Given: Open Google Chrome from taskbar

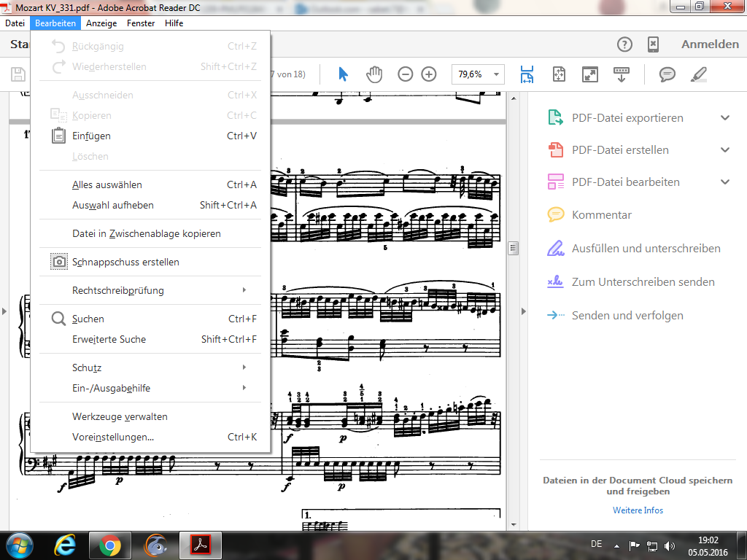Looking at the screenshot, I should click(110, 545).
